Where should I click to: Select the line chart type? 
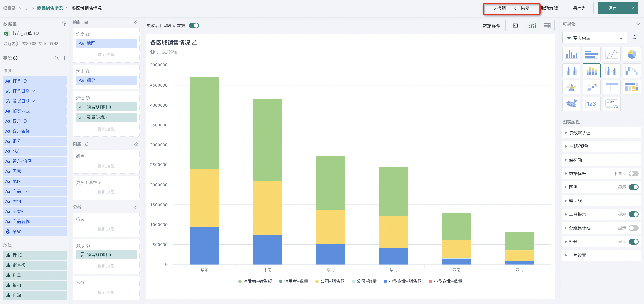pos(612,54)
